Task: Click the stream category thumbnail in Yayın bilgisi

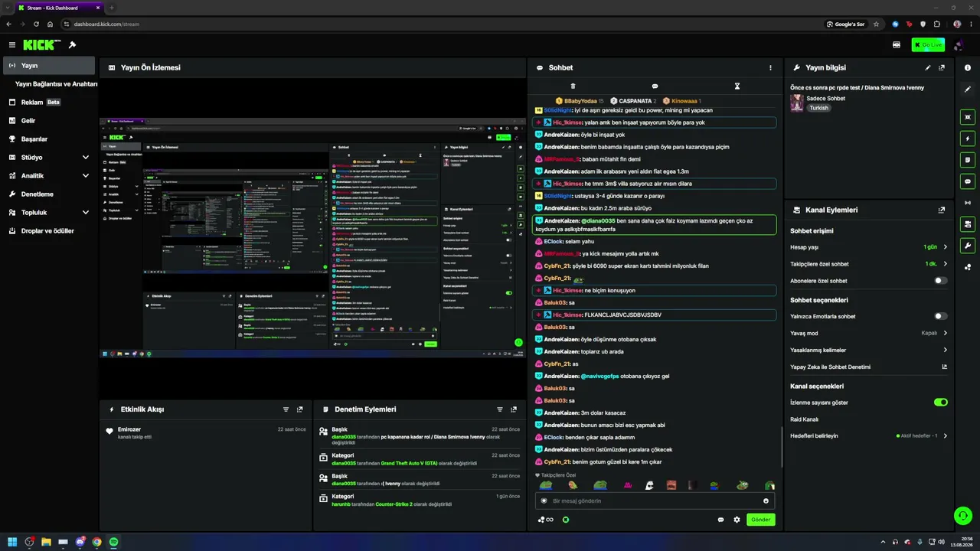Action: tap(797, 103)
